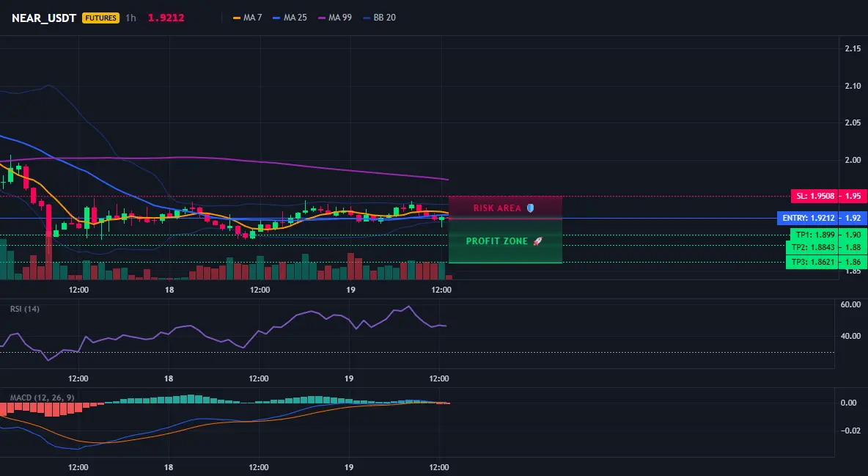This screenshot has height=476, width=868.
Task: Click the ENTRY: 1.9212 price label
Action: click(808, 219)
